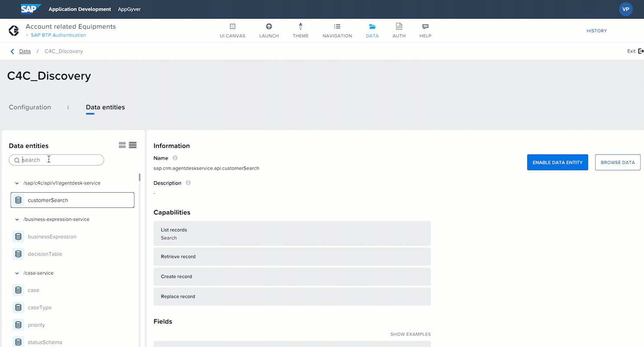Click the Description info icon

(188, 183)
